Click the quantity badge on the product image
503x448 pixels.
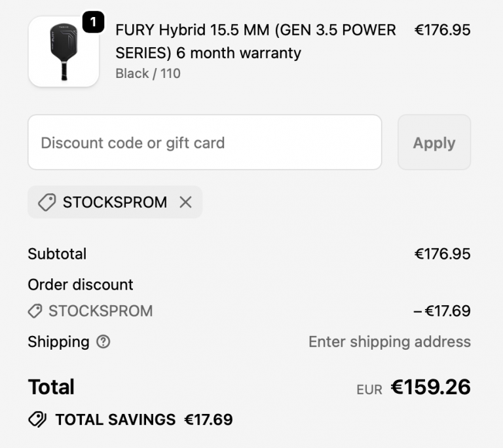pos(93,23)
